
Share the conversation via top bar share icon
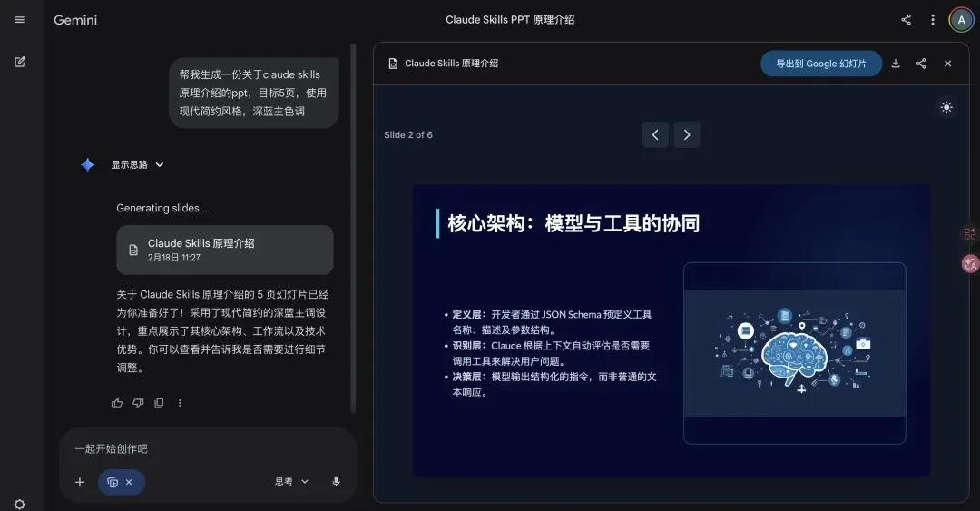[906, 20]
